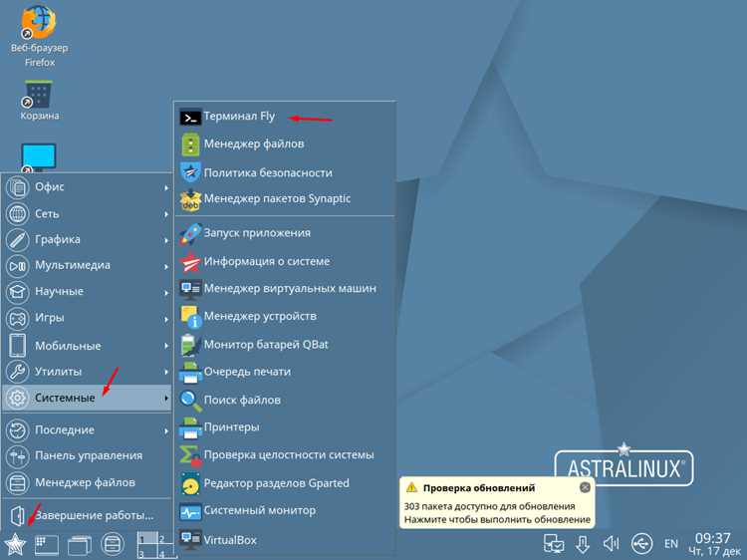Click the arrow next to Игры

165,319
